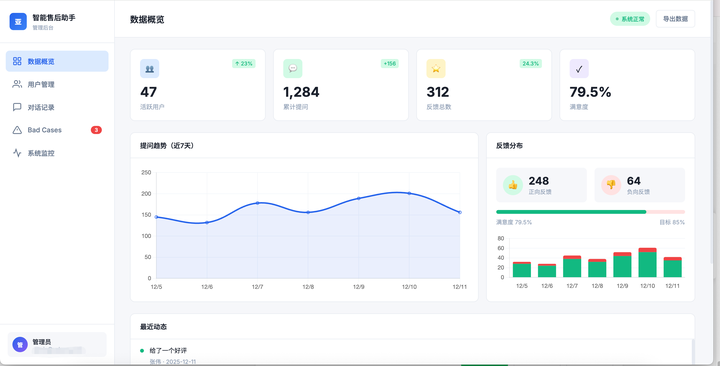
Task: Click the thumbs-up 正向反馈 icon
Action: [513, 185]
